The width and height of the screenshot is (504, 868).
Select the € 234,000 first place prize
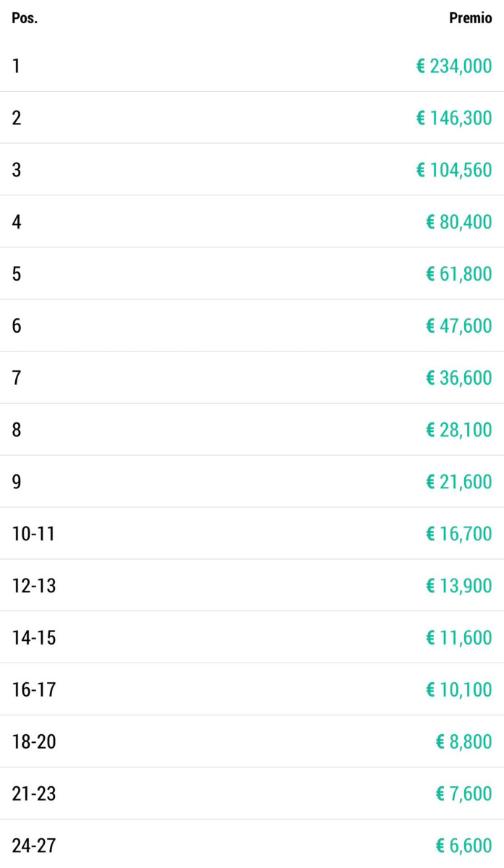pos(454,67)
